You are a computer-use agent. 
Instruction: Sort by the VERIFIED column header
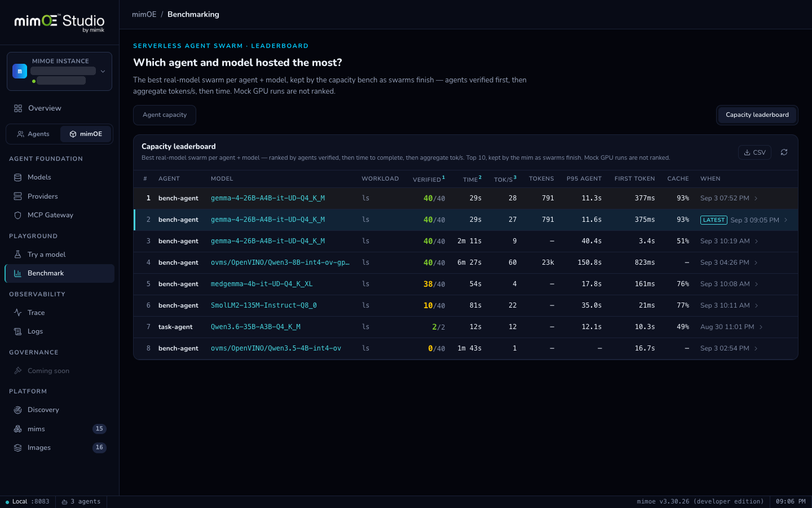pos(429,179)
